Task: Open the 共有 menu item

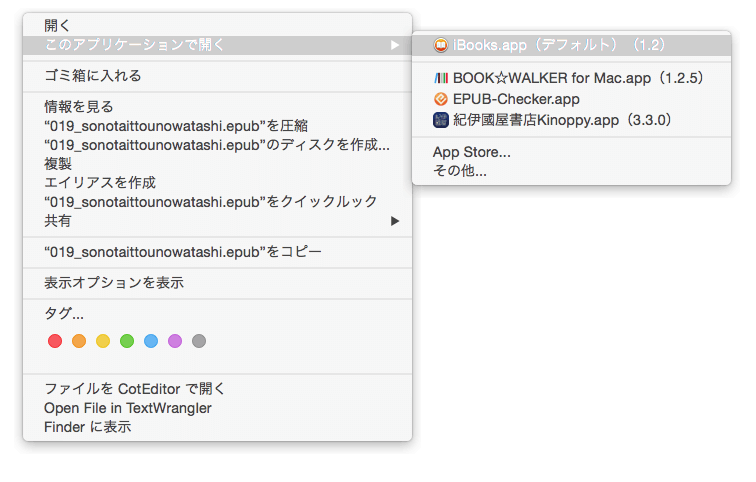Action: pyautogui.click(x=217, y=221)
